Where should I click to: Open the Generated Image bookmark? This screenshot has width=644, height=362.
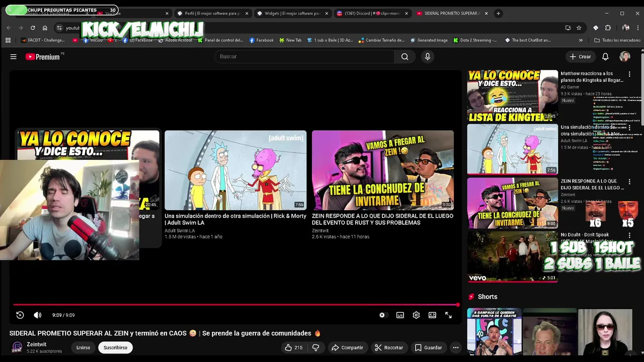tap(429, 40)
